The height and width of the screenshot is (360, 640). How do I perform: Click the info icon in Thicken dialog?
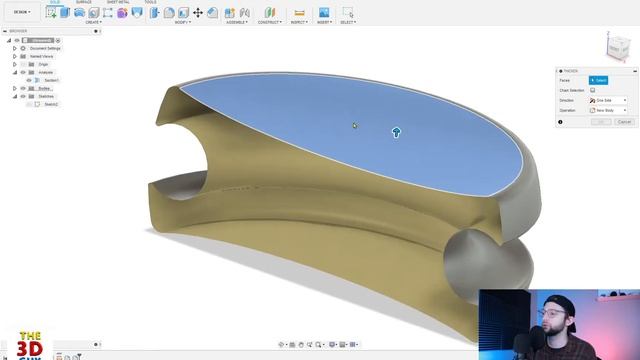click(560, 122)
